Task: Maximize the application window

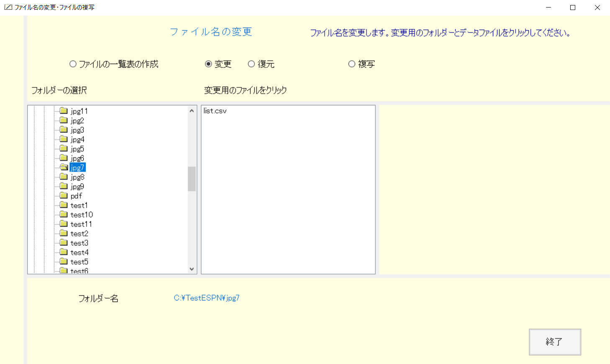Action: click(573, 8)
